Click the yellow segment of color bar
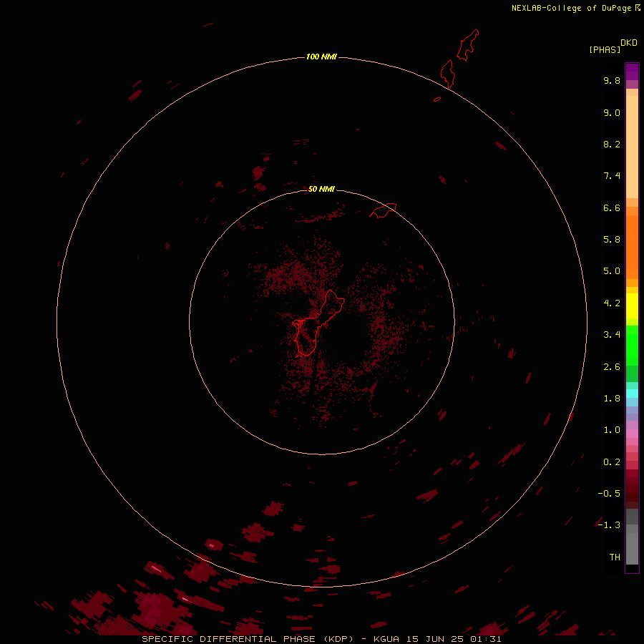Viewport: 644px width, 644px height. click(x=632, y=306)
